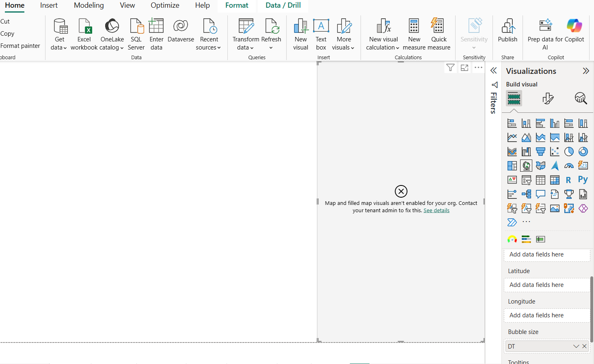Viewport: 594px width, 364px height.
Task: Switch to the Format visual pane
Action: (548, 98)
